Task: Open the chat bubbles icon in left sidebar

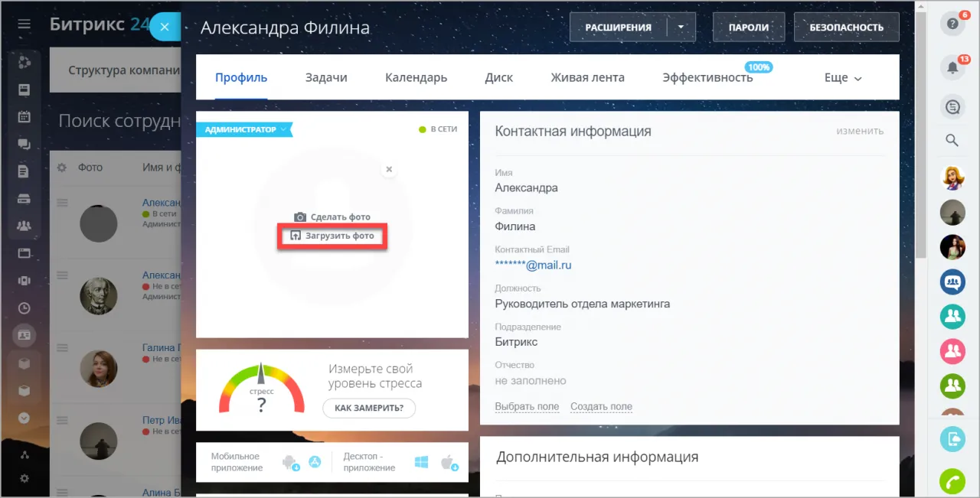Action: pos(24,144)
